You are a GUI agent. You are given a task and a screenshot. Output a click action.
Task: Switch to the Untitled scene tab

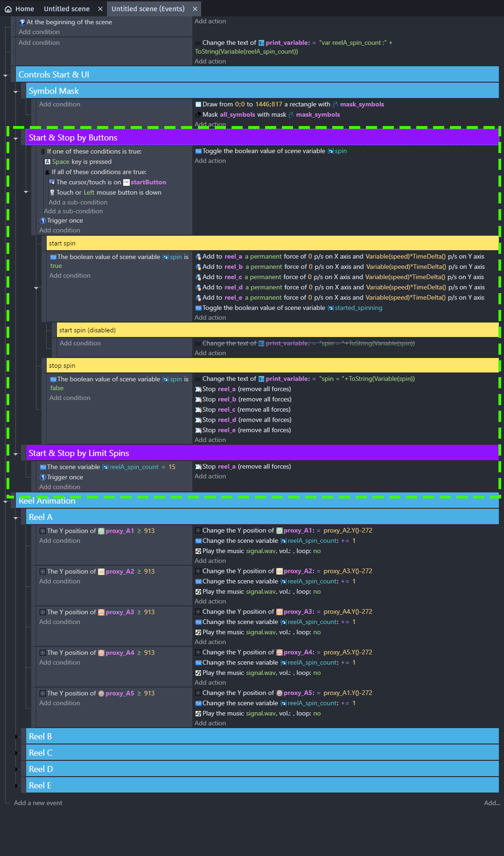pos(67,9)
